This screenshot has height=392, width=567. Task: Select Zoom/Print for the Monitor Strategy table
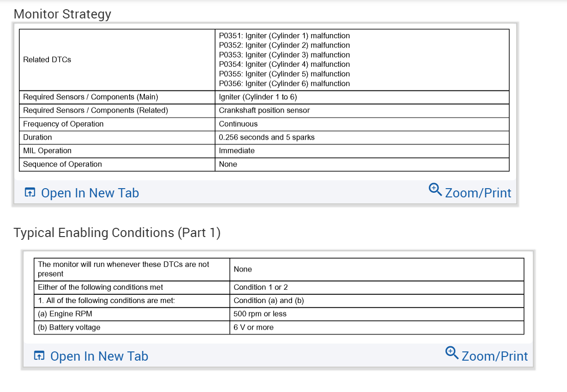[x=477, y=193]
